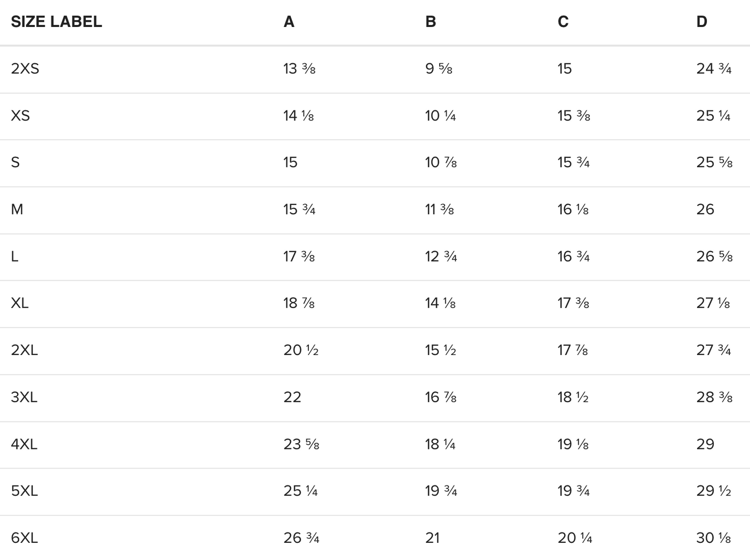Select the 26 ⅝ value in L row
The width and height of the screenshot is (750, 560).
[714, 256]
